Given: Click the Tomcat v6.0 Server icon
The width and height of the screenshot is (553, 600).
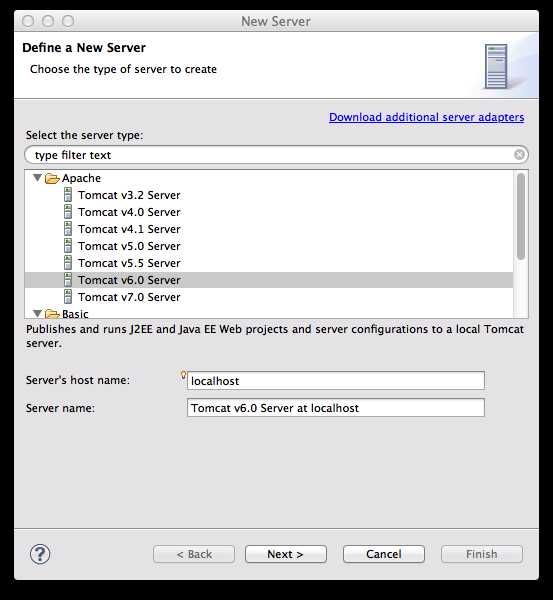Looking at the screenshot, I should (x=68, y=280).
